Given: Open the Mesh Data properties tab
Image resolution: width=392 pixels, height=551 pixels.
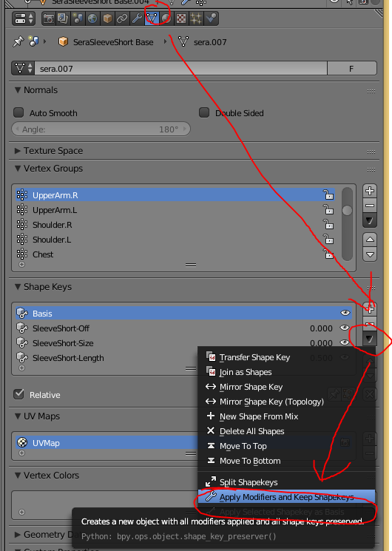Looking at the screenshot, I should [x=152, y=18].
